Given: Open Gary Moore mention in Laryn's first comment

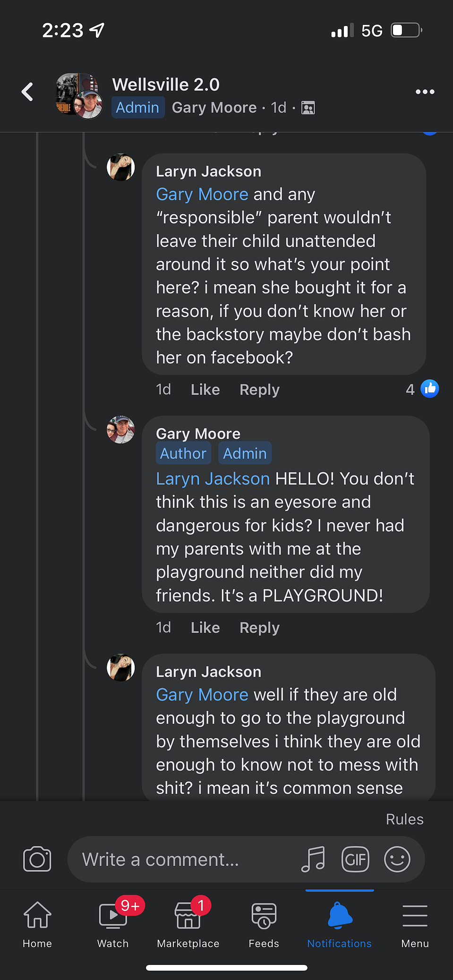Looking at the screenshot, I should click(202, 194).
